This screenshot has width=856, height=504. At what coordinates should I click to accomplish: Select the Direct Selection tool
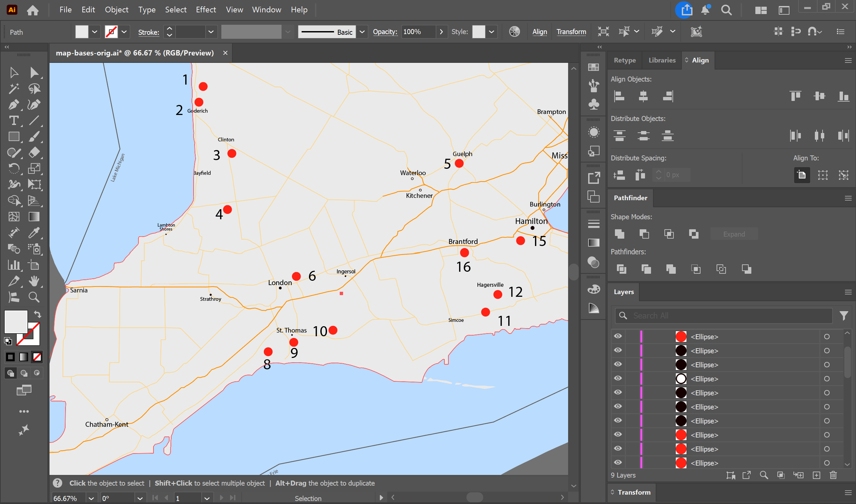click(x=34, y=72)
